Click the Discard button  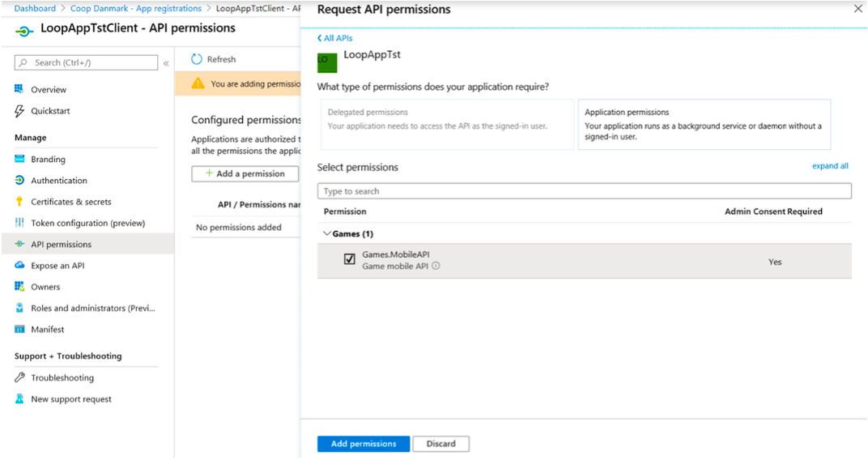(440, 444)
